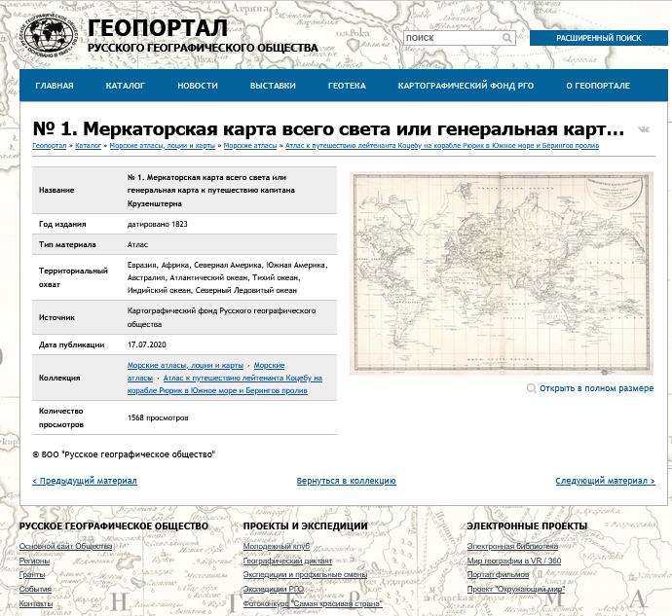The image size is (672, 616).
Task: Open the Геотека menu item
Action: [347, 86]
